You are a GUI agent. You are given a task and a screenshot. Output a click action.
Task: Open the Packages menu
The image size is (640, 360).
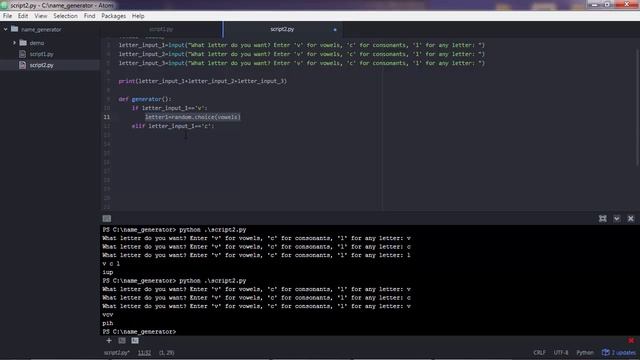[x=113, y=16]
